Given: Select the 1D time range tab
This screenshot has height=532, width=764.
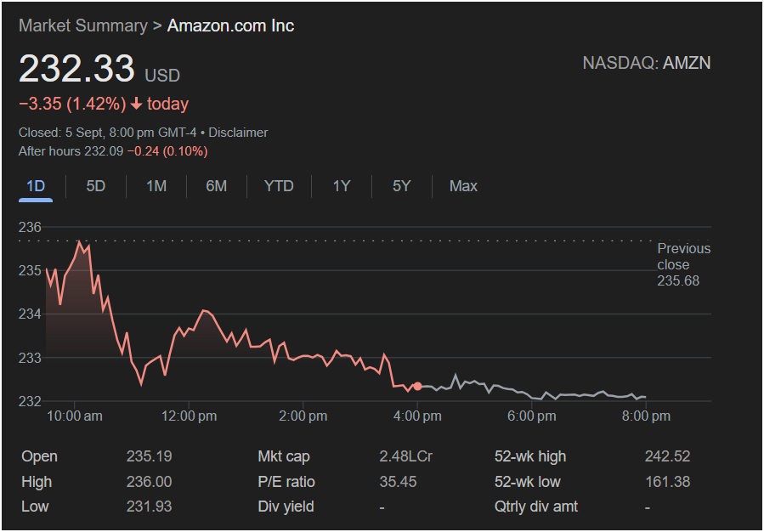Looking at the screenshot, I should click(36, 186).
